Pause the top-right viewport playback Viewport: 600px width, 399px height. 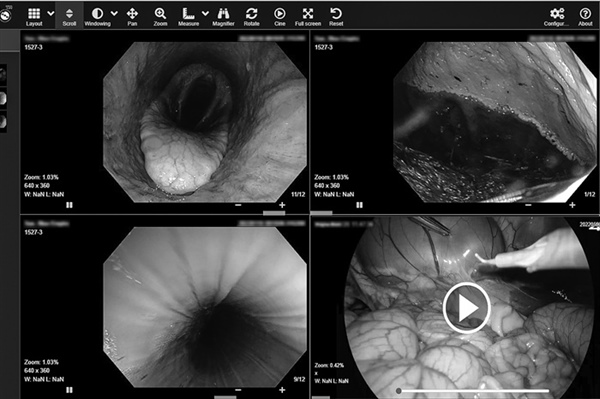coord(359,205)
